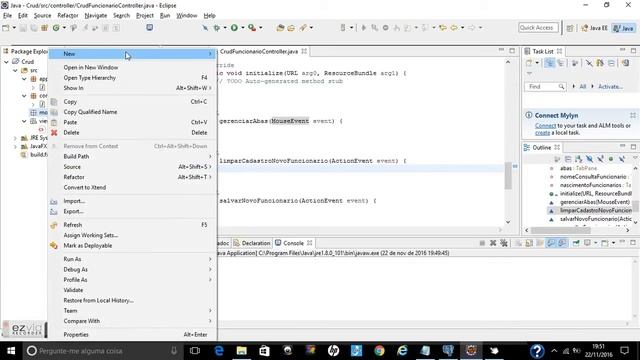This screenshot has height=360, width=640.
Task: Expand the JRE System Library node
Action: [x=15, y=138]
